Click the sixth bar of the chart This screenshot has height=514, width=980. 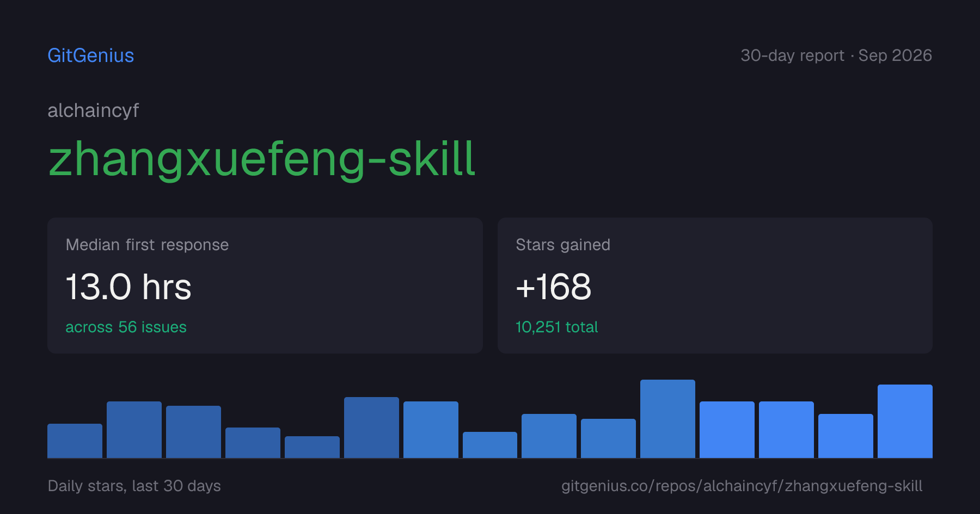[371, 428]
